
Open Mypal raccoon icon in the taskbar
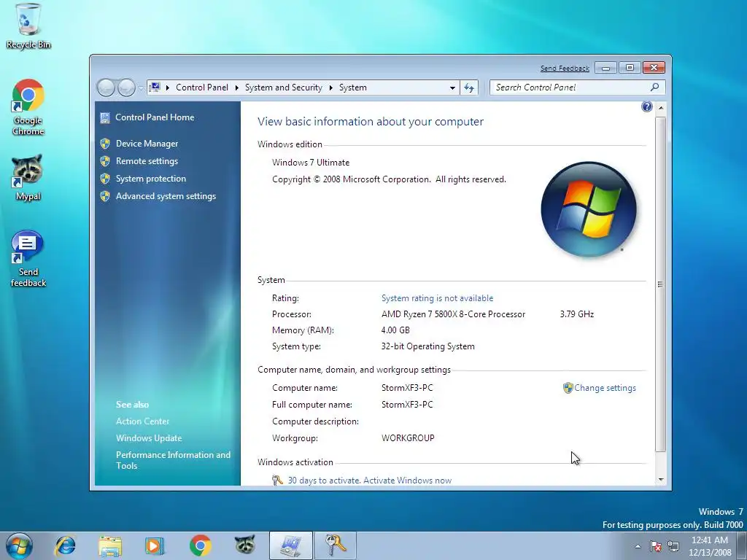click(x=245, y=545)
